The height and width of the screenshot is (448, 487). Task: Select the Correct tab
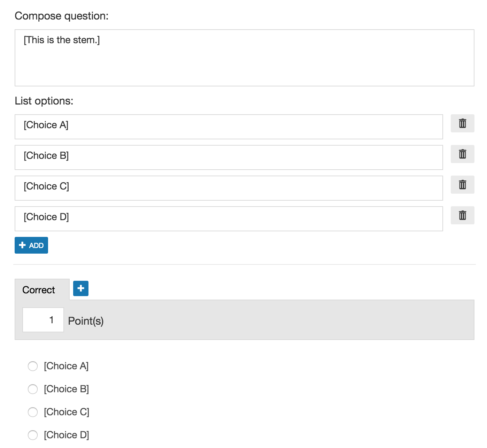pos(39,290)
